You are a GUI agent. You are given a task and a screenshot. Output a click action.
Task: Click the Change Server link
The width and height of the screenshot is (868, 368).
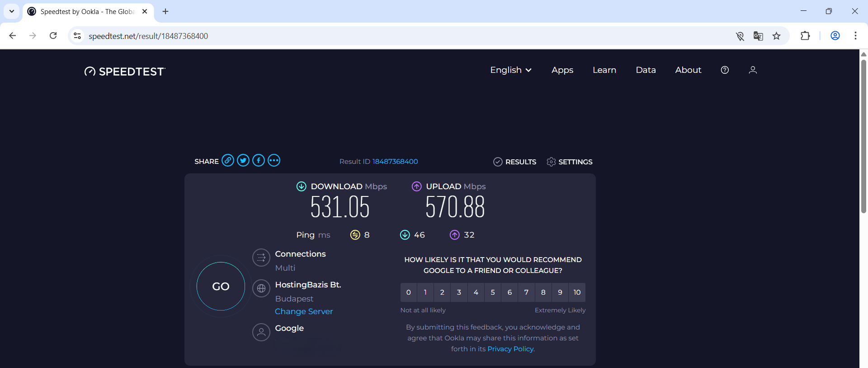pyautogui.click(x=304, y=311)
